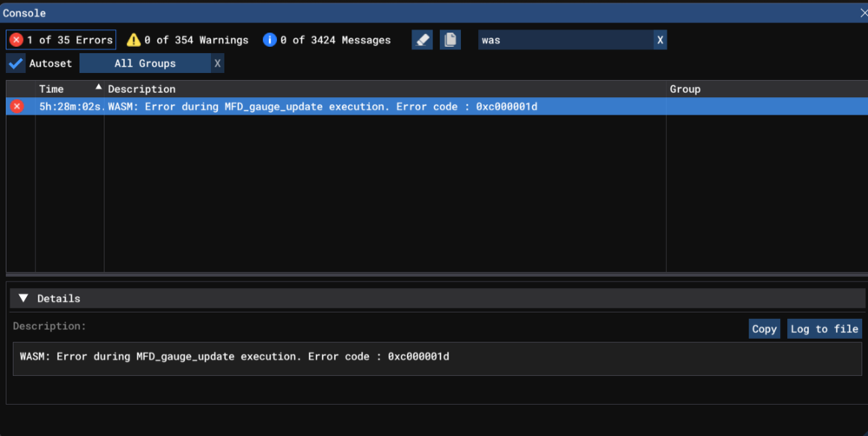
Task: Click the red error icon in WASM row
Action: coord(16,106)
